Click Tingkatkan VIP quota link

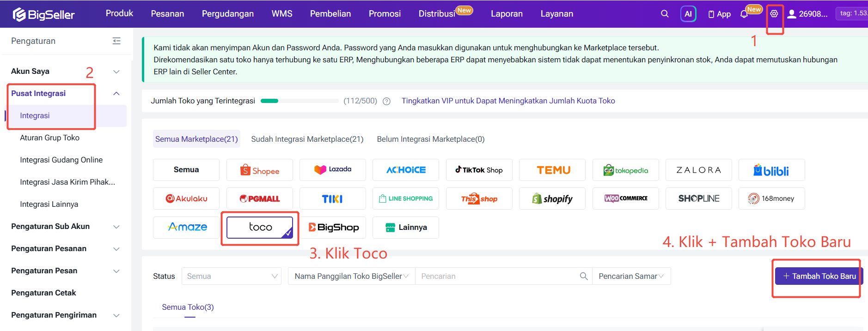pyautogui.click(x=508, y=101)
